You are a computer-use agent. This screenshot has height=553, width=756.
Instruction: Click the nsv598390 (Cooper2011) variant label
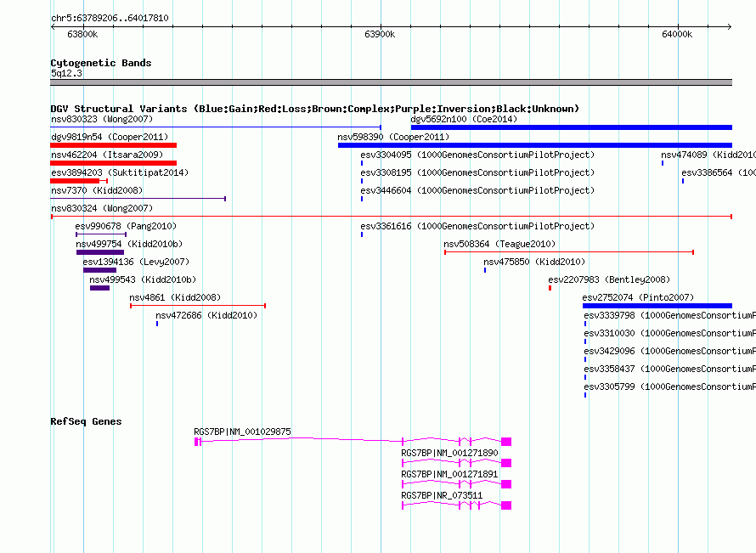click(x=393, y=137)
